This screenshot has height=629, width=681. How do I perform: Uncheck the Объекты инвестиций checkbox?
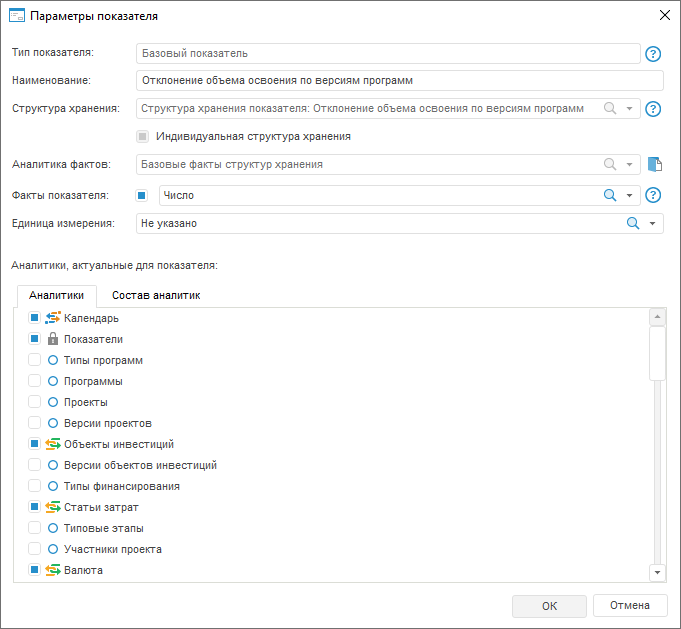tap(34, 444)
